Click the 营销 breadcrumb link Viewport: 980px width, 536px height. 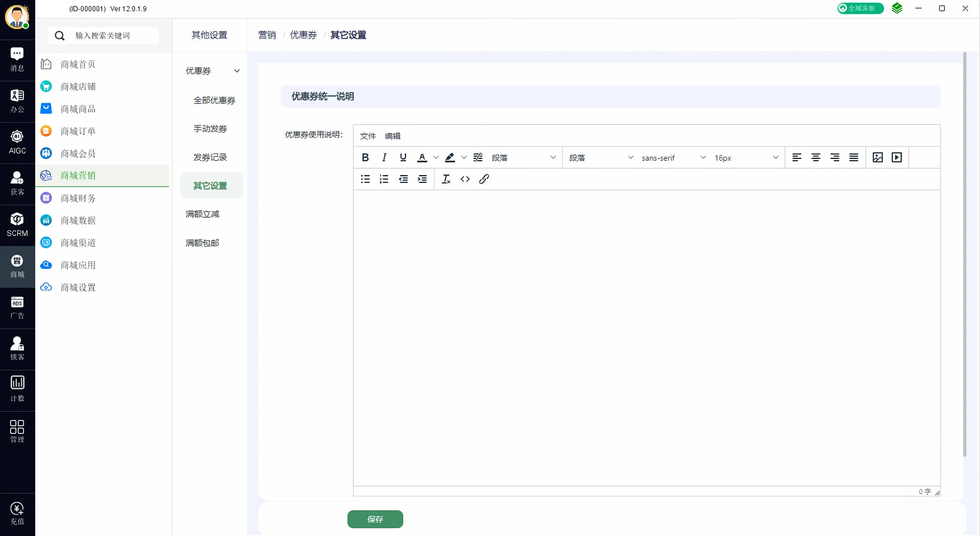click(267, 35)
